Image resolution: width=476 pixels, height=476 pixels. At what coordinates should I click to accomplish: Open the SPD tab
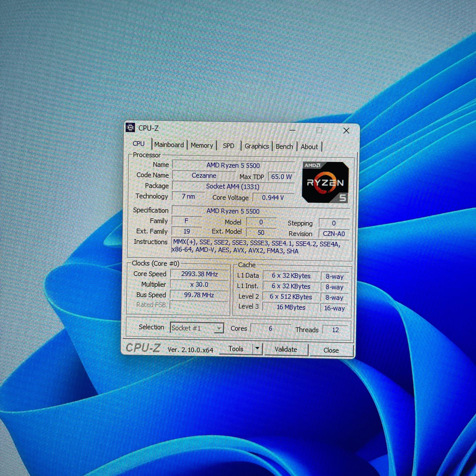228,146
